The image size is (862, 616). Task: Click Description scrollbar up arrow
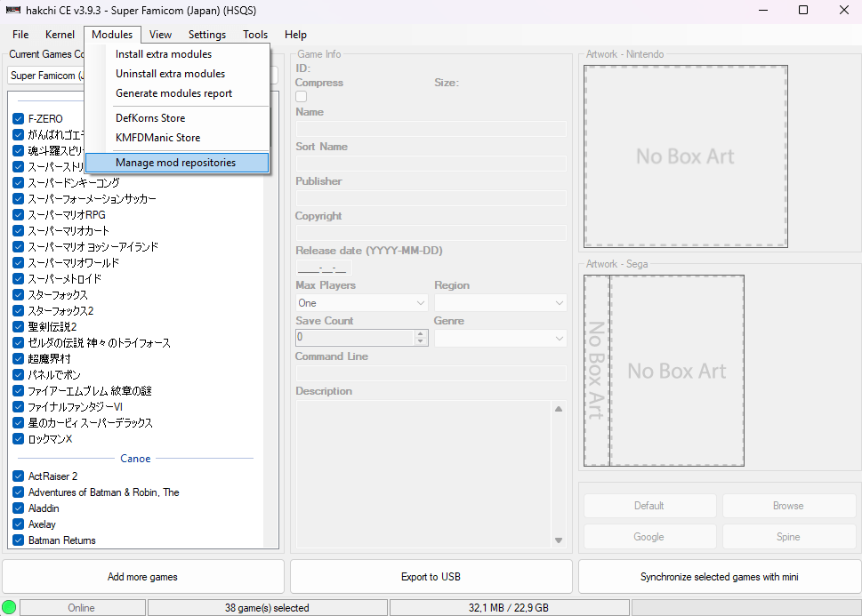[x=559, y=408]
